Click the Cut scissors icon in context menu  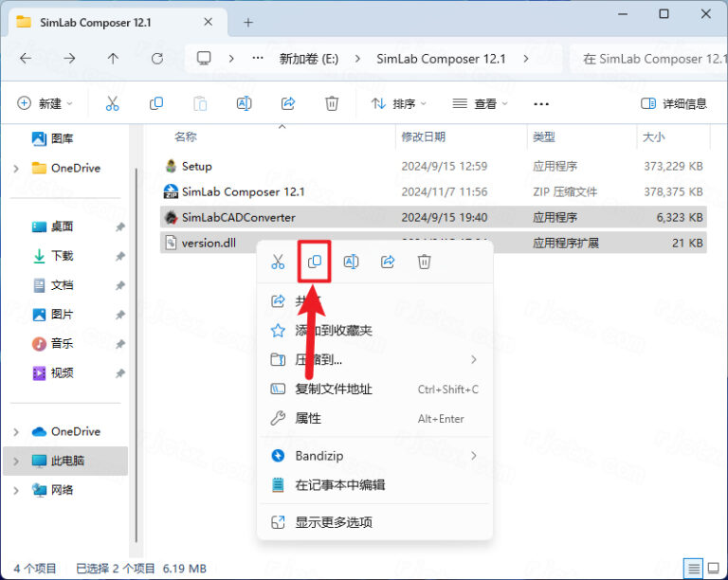click(x=278, y=263)
